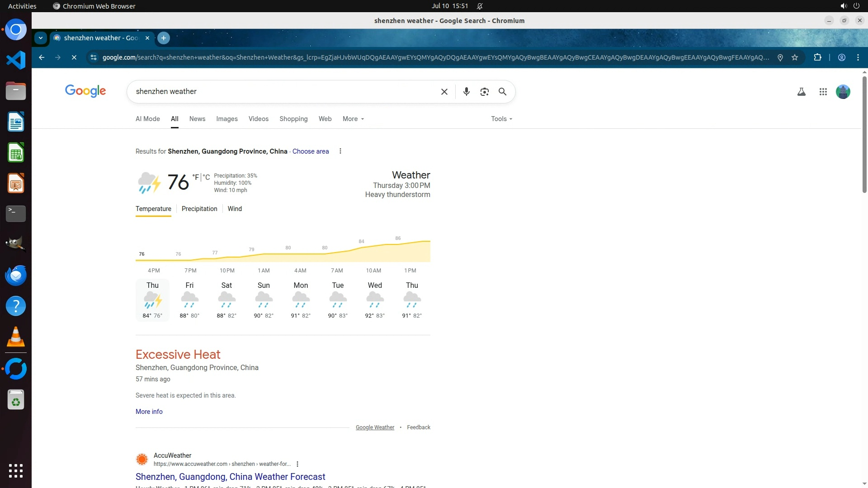Bookmark this page with star icon

click(795, 57)
